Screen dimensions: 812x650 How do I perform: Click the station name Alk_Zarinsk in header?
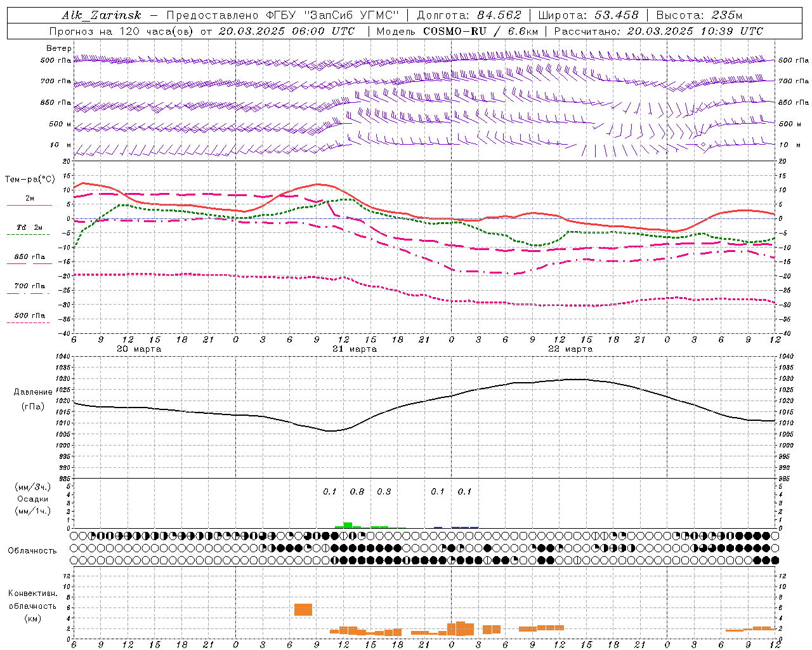pos(101,16)
